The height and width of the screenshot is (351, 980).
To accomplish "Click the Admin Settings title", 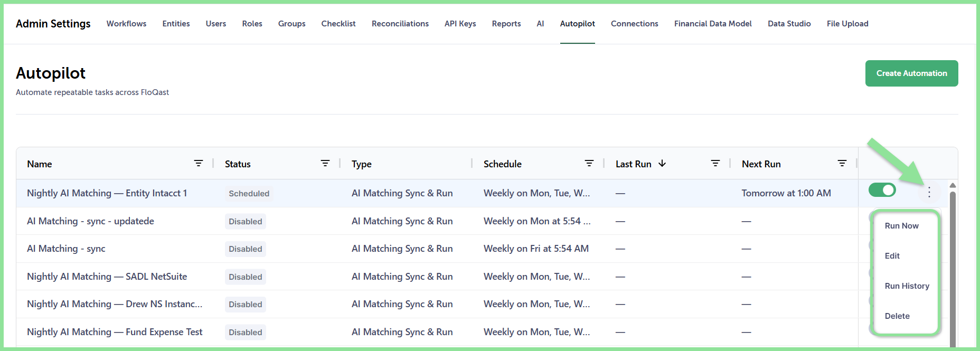I will pos(53,24).
